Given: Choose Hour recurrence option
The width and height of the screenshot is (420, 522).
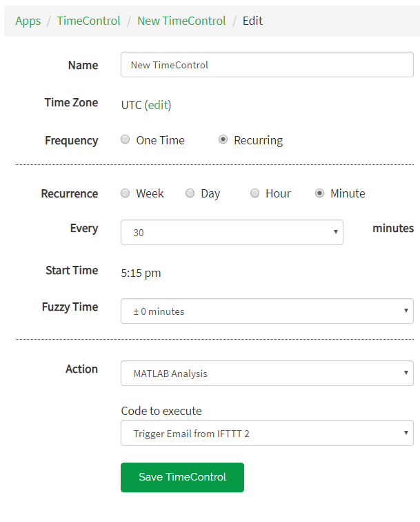Looking at the screenshot, I should (255, 193).
